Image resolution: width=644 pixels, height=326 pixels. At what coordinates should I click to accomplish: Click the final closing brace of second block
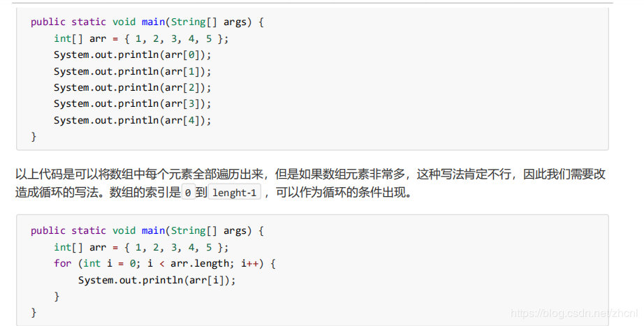(x=34, y=312)
